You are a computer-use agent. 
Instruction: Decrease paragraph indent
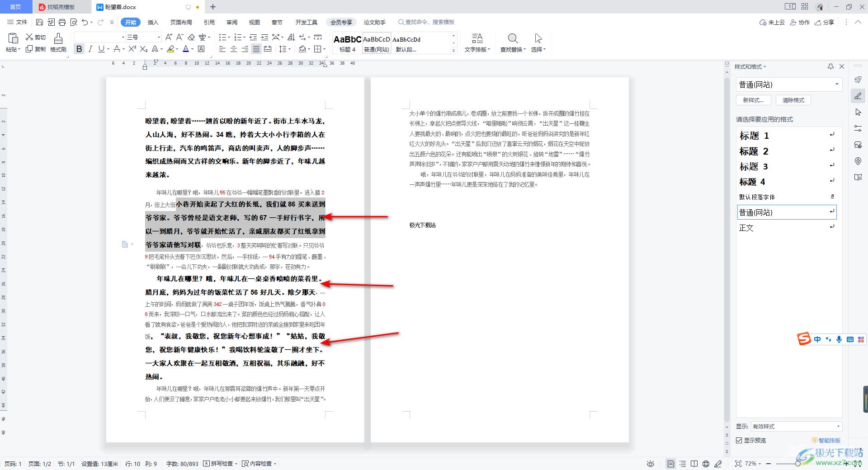[x=253, y=37]
